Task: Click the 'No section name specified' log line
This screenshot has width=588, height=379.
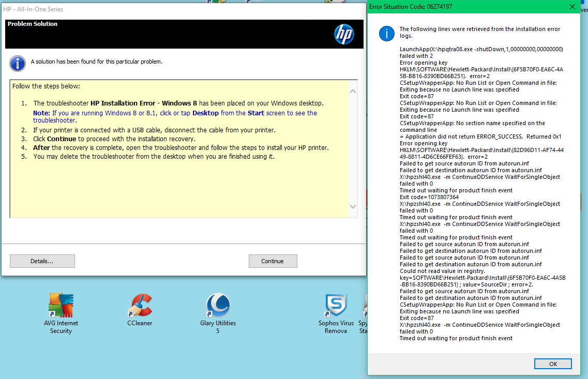Action: click(x=473, y=126)
